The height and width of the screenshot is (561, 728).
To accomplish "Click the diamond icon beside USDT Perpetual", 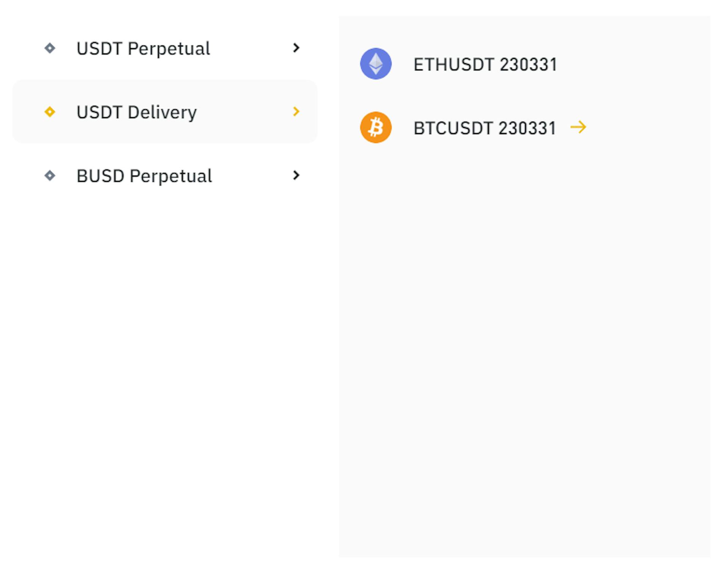I will click(50, 48).
